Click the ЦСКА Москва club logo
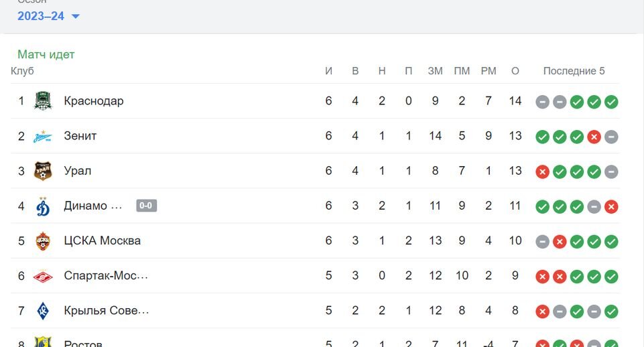Screen dimensions: 644x347 [x=43, y=241]
